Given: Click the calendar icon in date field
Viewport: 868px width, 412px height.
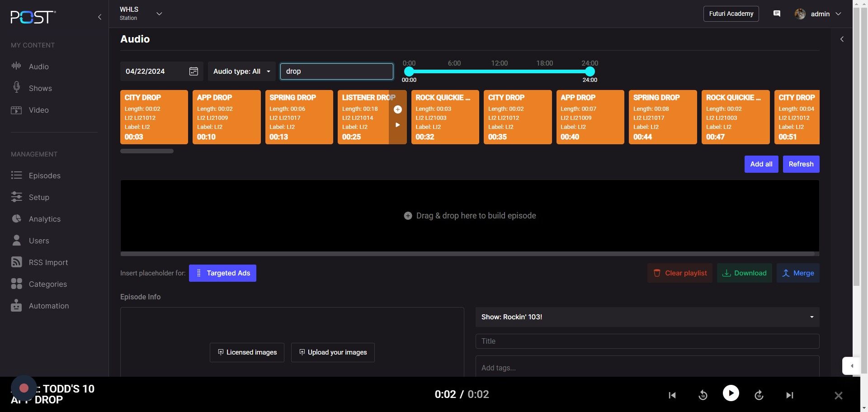Looking at the screenshot, I should [193, 71].
